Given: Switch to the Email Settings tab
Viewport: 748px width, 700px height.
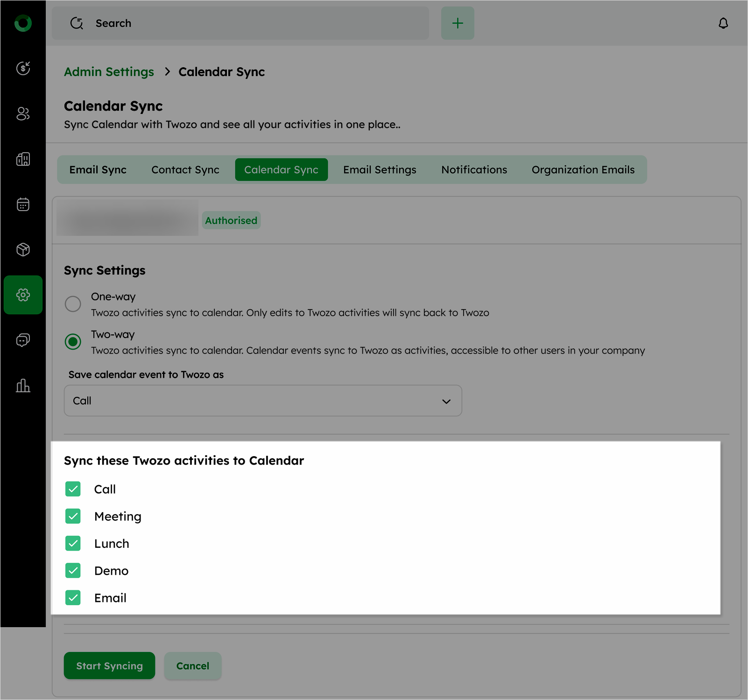Looking at the screenshot, I should pyautogui.click(x=380, y=170).
